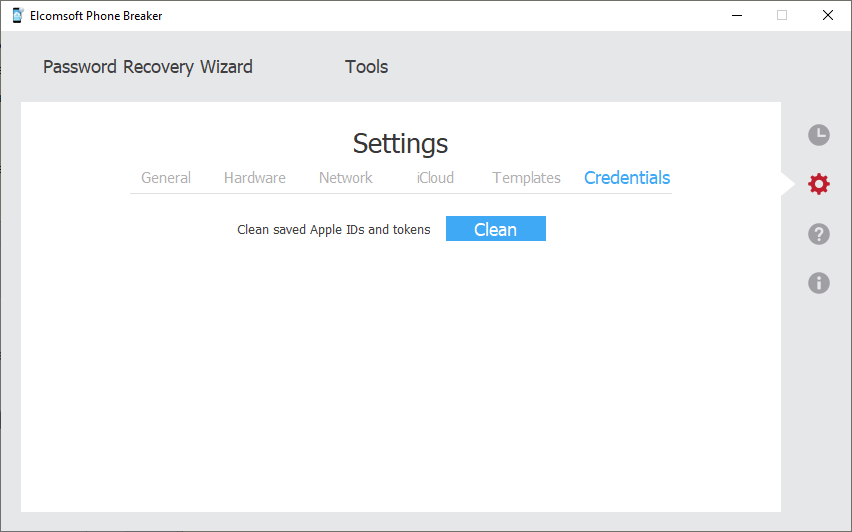Image resolution: width=852 pixels, height=532 pixels.
Task: Open the iCloud settings tab
Action: point(435,178)
